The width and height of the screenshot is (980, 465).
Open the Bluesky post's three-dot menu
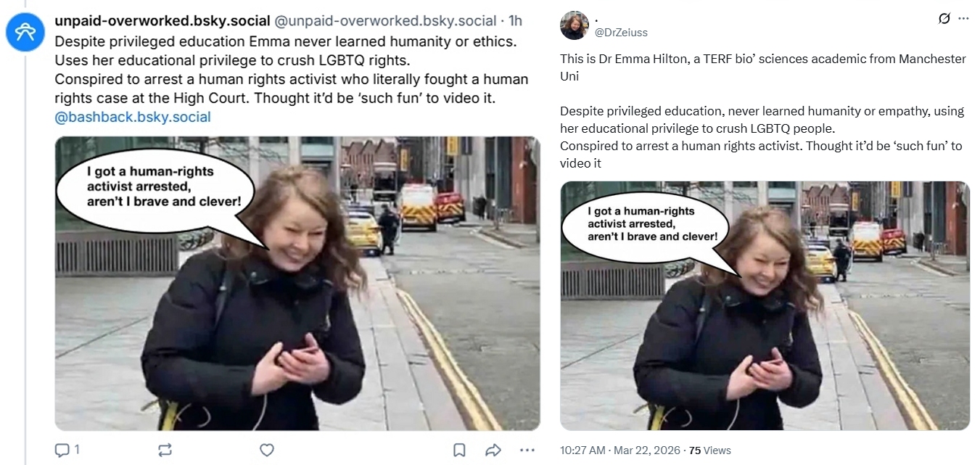pyautogui.click(x=527, y=450)
